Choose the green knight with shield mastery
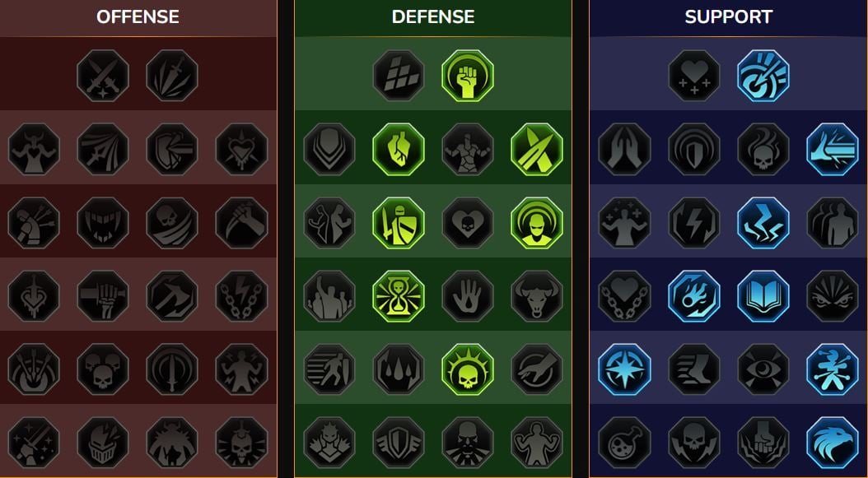Image resolution: width=868 pixels, height=478 pixels. click(x=399, y=223)
